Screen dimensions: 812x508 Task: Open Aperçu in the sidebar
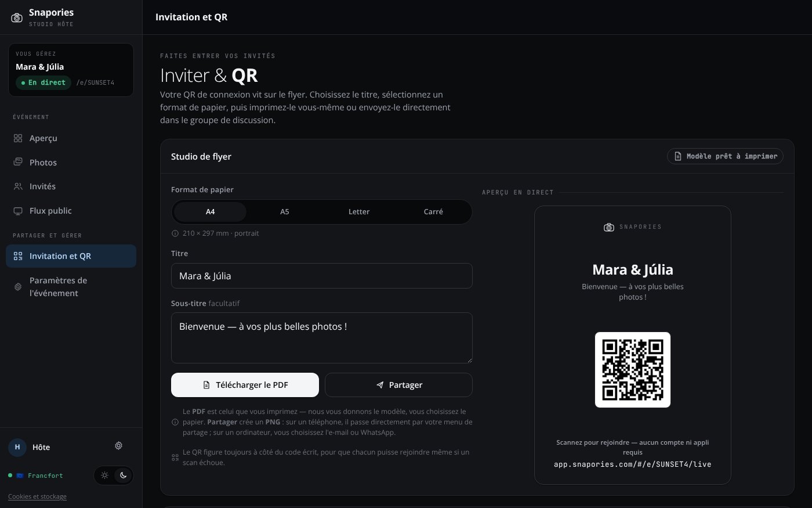[x=71, y=138]
